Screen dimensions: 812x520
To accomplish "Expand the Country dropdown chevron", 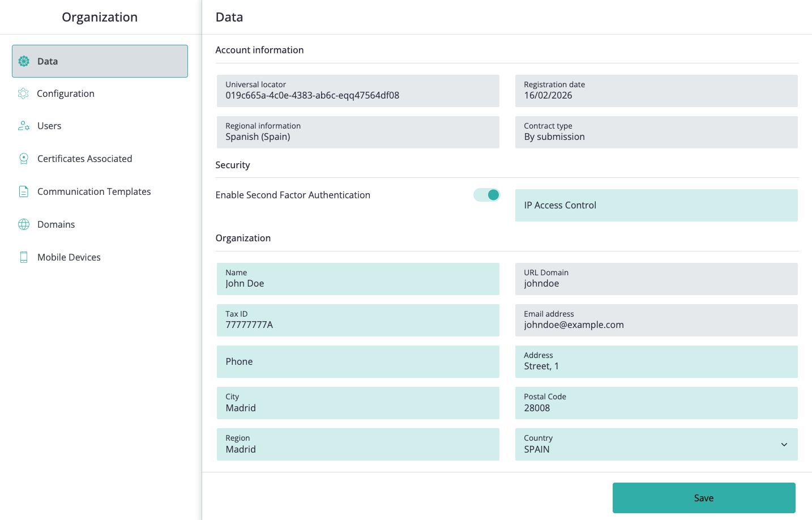I will pyautogui.click(x=784, y=445).
